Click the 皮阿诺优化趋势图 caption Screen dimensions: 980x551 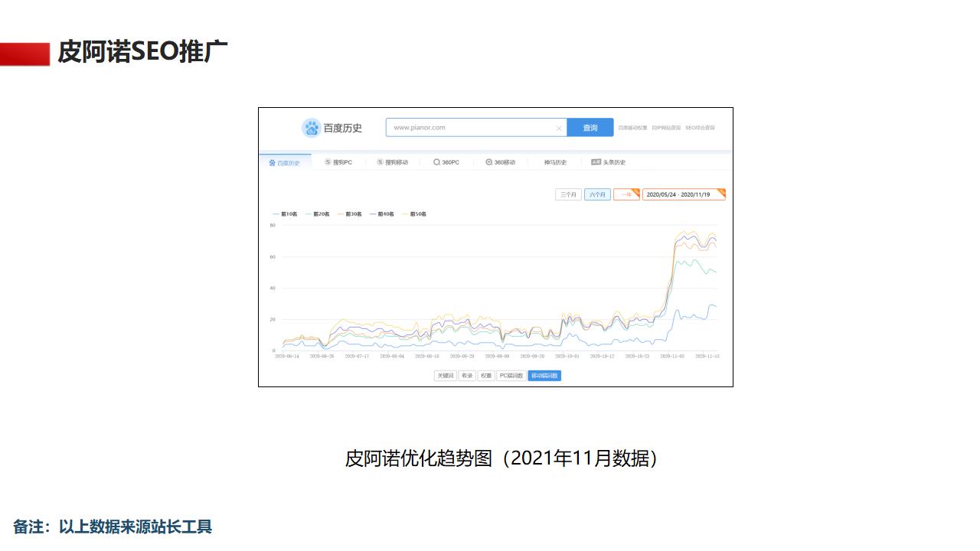501,458
